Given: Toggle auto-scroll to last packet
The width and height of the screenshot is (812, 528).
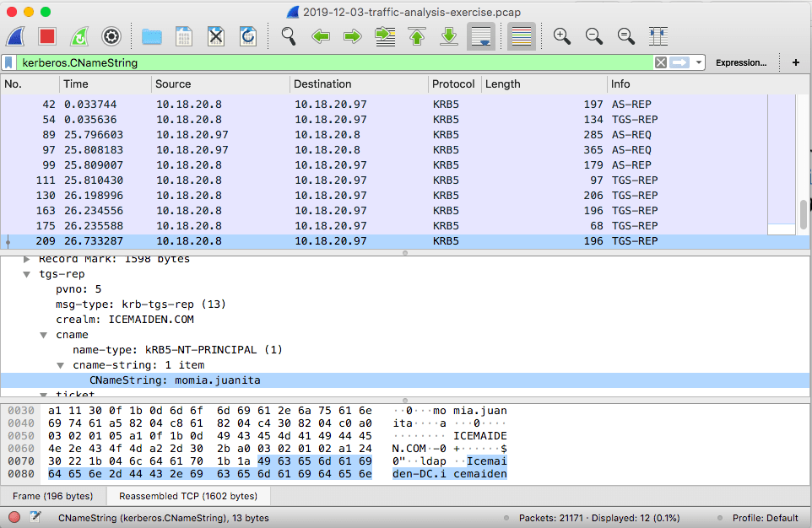Looking at the screenshot, I should click(481, 37).
